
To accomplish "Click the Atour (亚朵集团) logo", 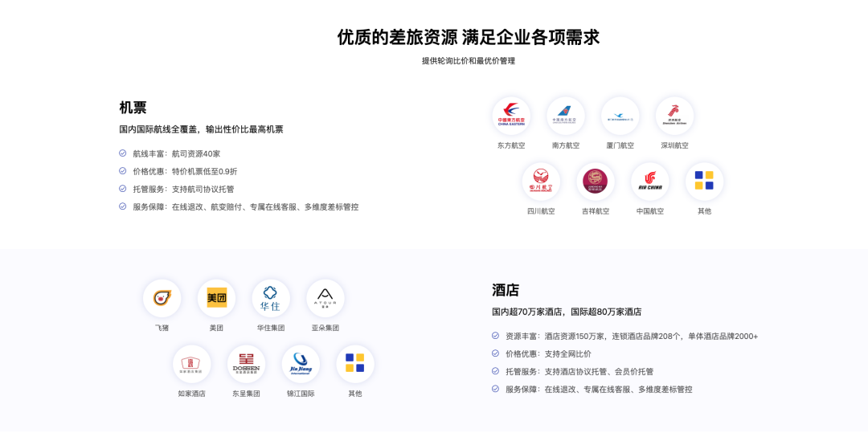I will click(x=325, y=298).
